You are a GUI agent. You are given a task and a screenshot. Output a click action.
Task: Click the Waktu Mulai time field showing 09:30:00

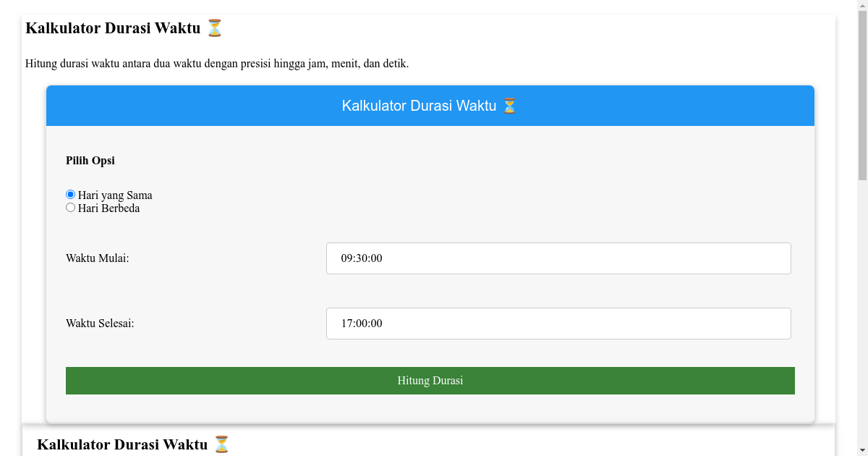tap(558, 258)
